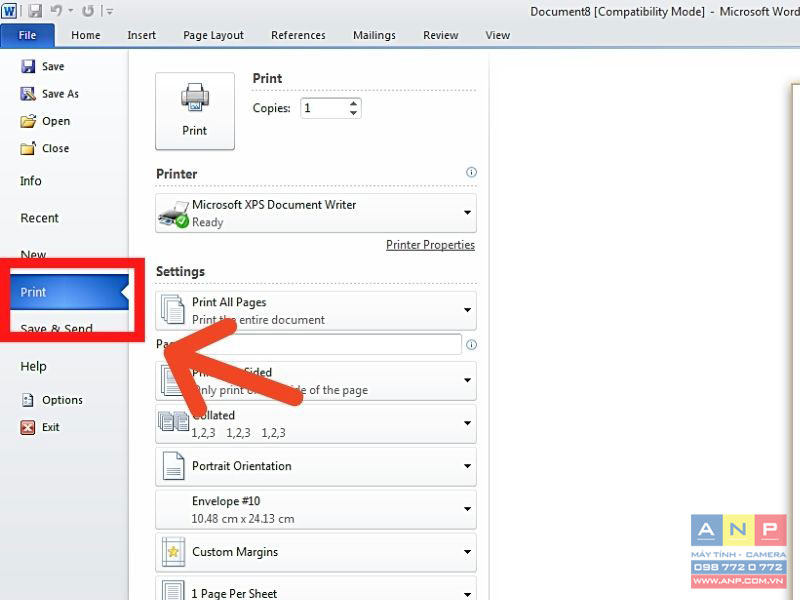Select Recent in the backstage menu
This screenshot has width=800, height=600.
[x=39, y=218]
